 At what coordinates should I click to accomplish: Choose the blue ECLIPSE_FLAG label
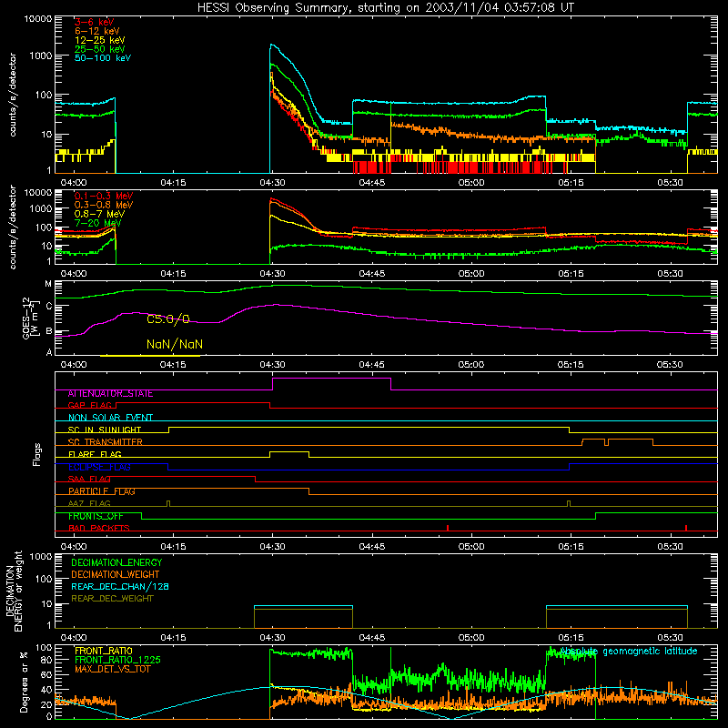99,467
